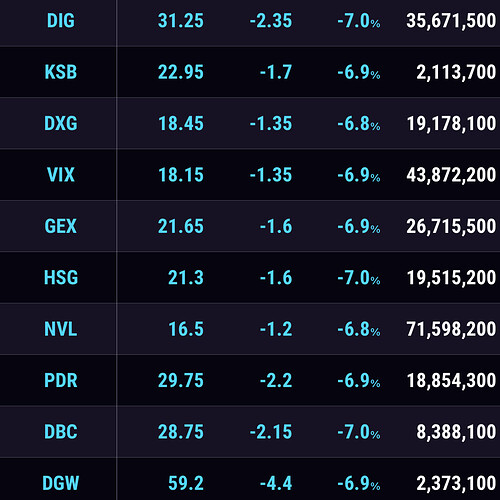Screen dimensions: 500x500
Task: Select DBC change value -2.15
Action: pyautogui.click(x=271, y=432)
